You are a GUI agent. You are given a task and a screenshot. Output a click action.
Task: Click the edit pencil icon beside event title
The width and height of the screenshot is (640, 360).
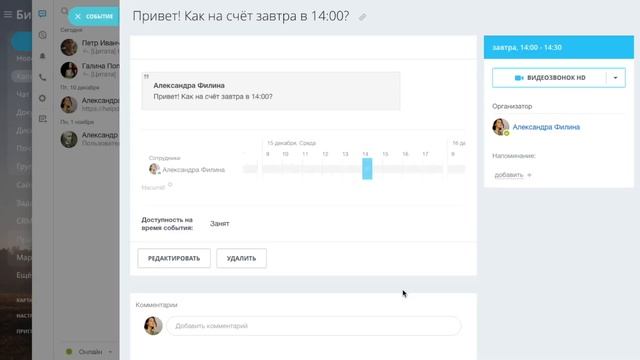(362, 17)
